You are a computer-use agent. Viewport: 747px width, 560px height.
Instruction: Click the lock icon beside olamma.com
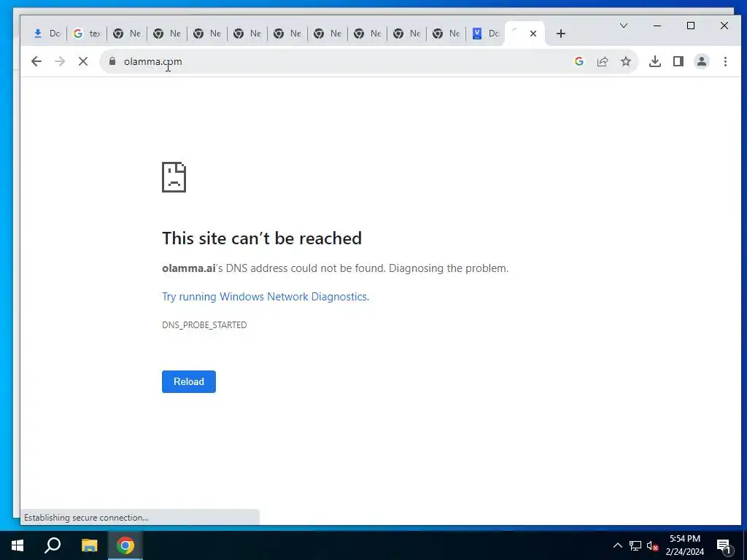point(112,61)
